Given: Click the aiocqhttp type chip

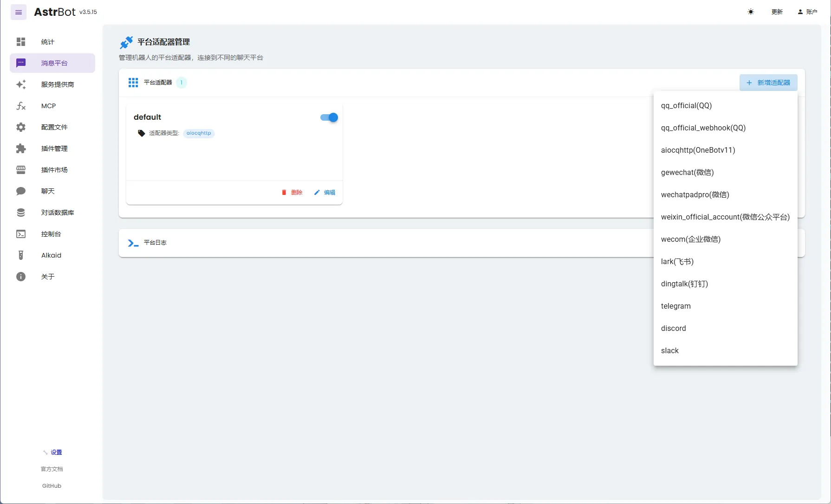Looking at the screenshot, I should [x=199, y=133].
